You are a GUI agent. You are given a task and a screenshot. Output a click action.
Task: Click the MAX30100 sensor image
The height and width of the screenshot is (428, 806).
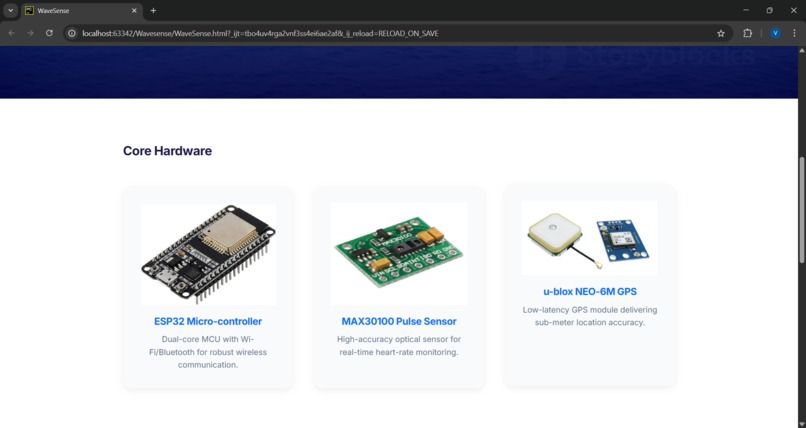pyautogui.click(x=399, y=254)
